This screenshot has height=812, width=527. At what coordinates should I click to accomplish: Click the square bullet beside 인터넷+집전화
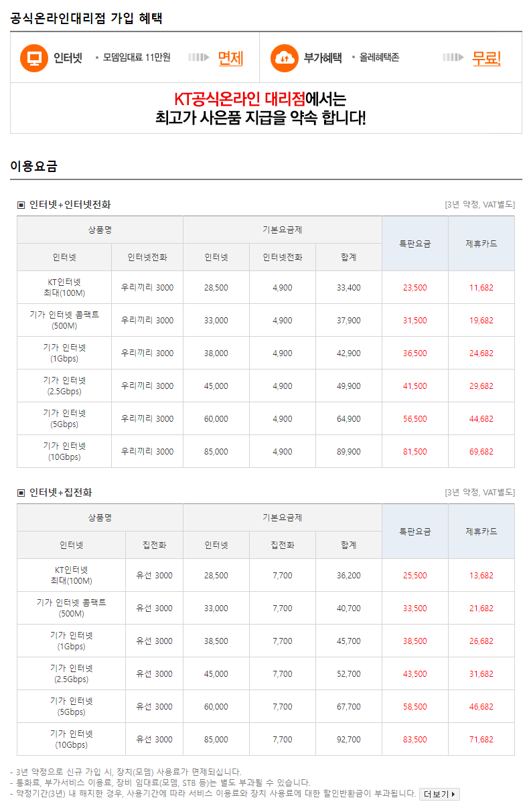click(21, 493)
